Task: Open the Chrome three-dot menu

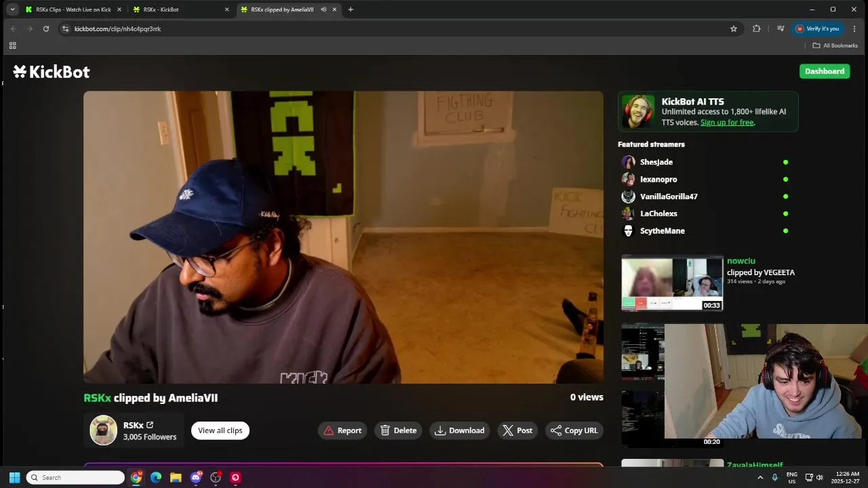Action: 854,28
